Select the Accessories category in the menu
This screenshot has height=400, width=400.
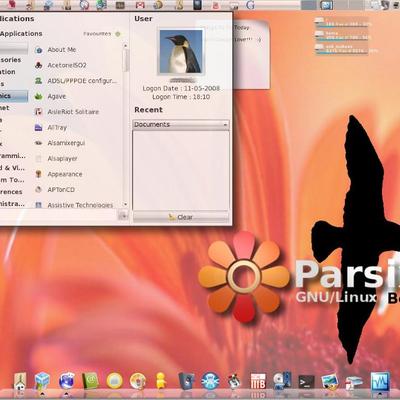(x=13, y=60)
